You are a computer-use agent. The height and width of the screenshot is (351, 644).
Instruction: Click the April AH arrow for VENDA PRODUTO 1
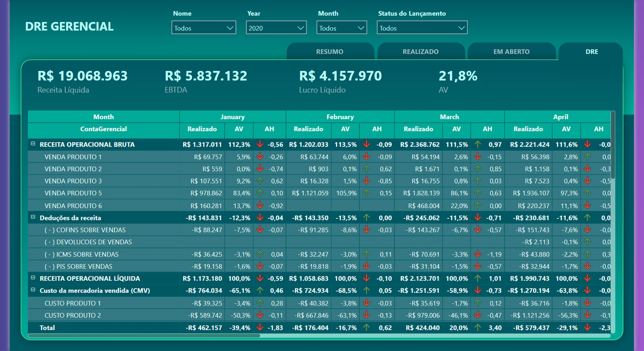pyautogui.click(x=587, y=156)
